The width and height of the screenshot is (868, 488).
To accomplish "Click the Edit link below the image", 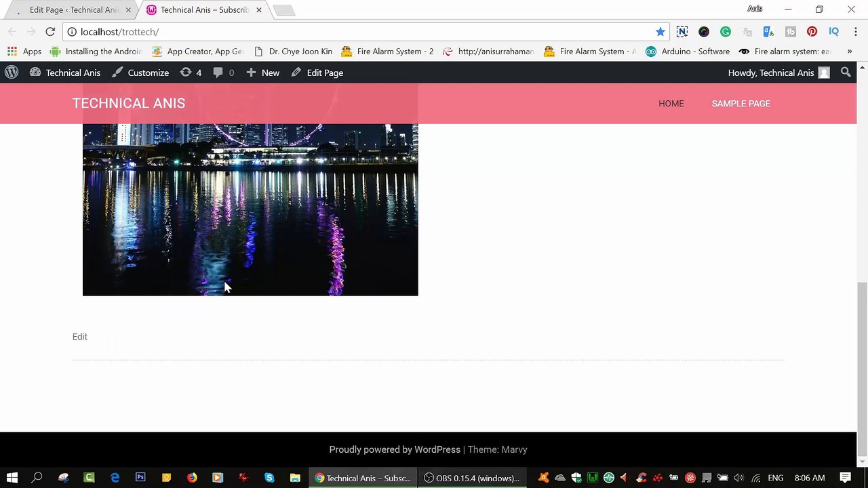I will (80, 337).
